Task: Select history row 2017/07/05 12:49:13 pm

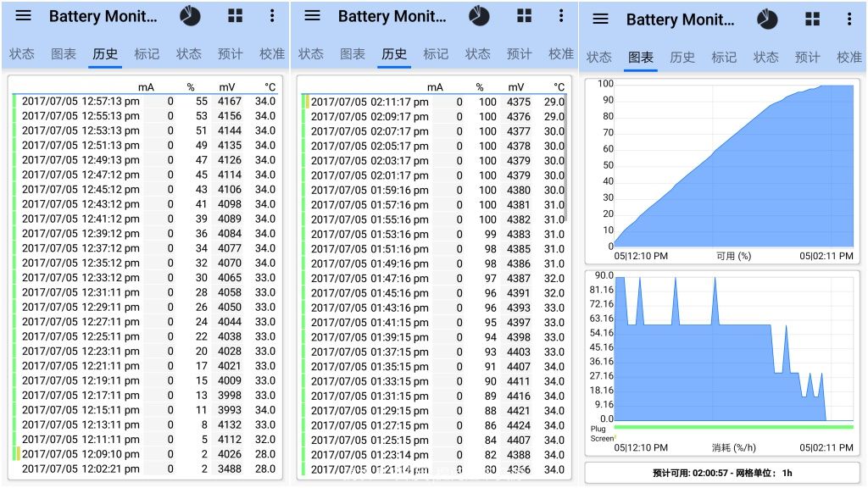Action: tap(145, 160)
